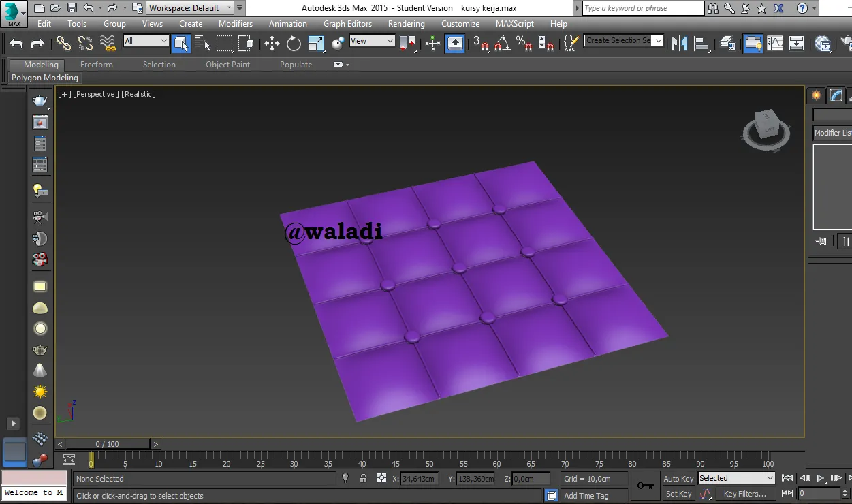The width and height of the screenshot is (852, 504).
Task: Toggle Percent Snap
Action: coord(524,44)
